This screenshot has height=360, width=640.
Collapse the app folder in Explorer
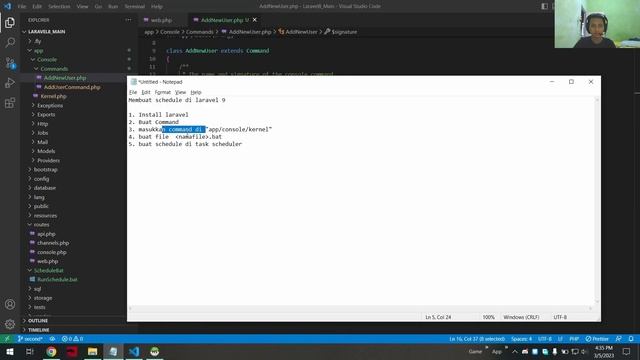38,51
